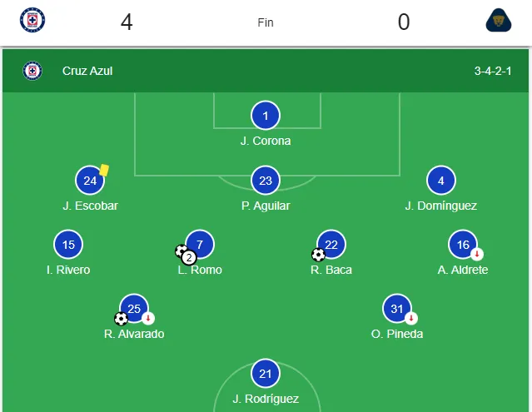Click A. Aldrete's substitution arrow icon
Viewport: 532px width, 412px height.
[x=477, y=254]
